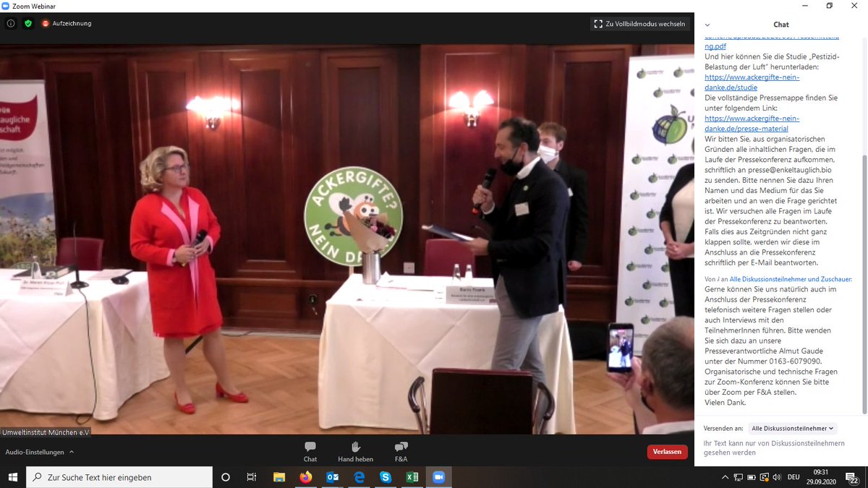Click the Umweltinstitut München e.V name label
This screenshot has width=868, height=488.
pos(46,432)
